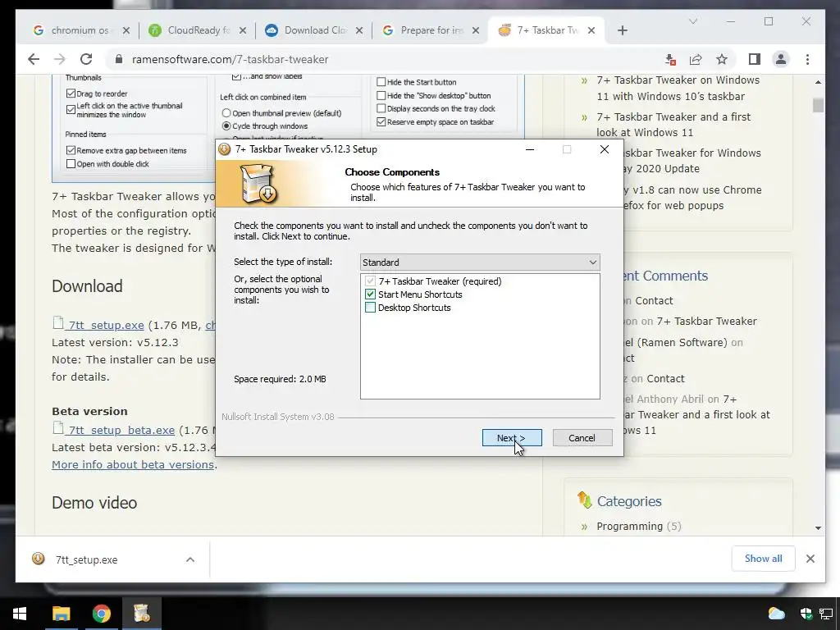
Task: Click the download blocked icon in address bar
Action: click(x=670, y=59)
